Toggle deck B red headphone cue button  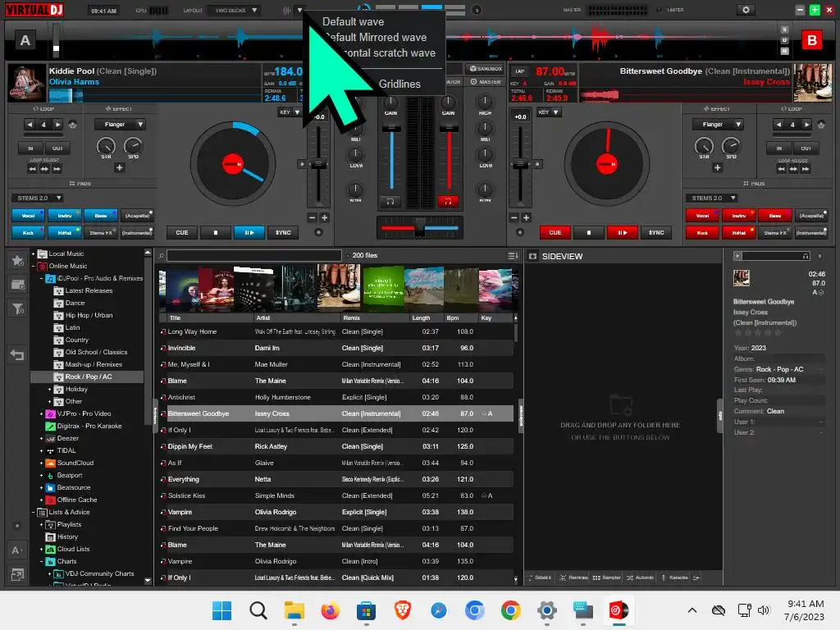coord(448,202)
